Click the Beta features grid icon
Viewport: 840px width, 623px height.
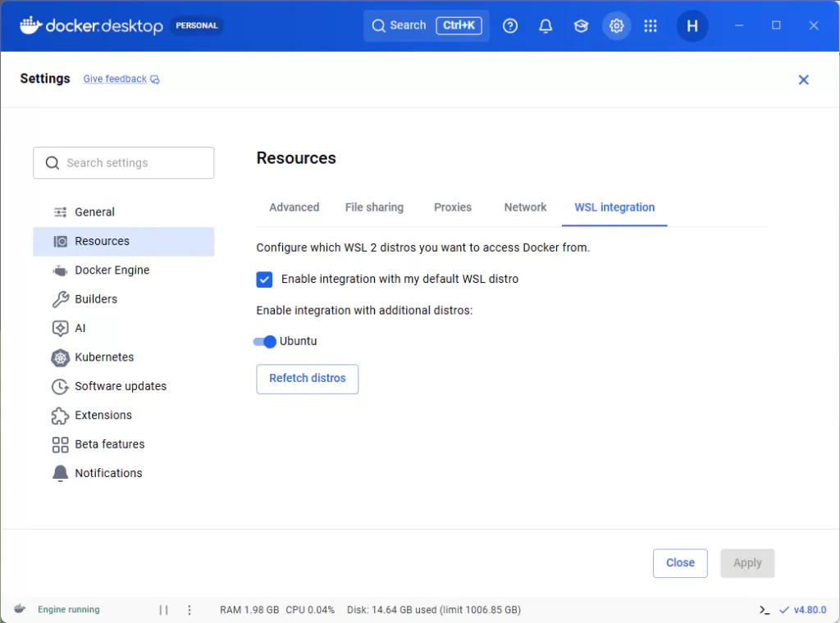click(x=60, y=444)
